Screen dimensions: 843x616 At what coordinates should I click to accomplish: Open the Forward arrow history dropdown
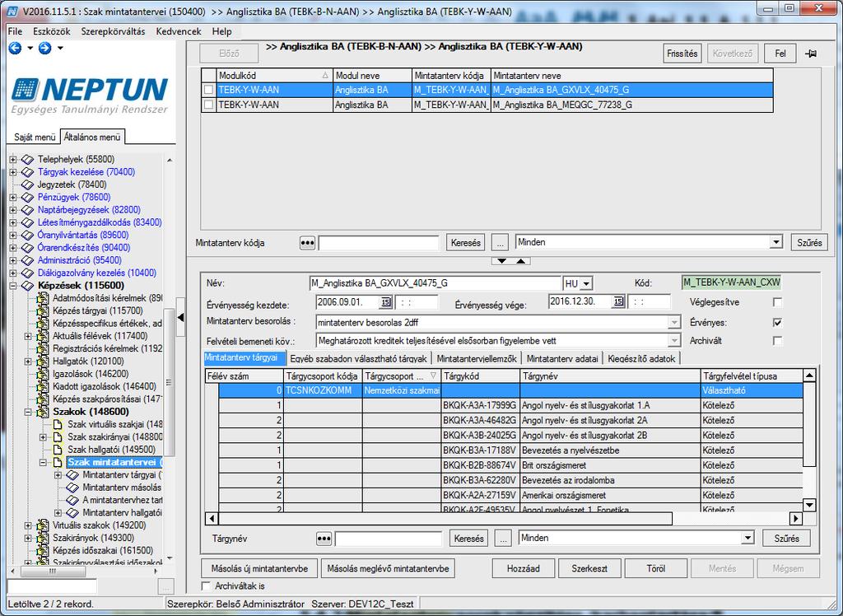[x=60, y=49]
